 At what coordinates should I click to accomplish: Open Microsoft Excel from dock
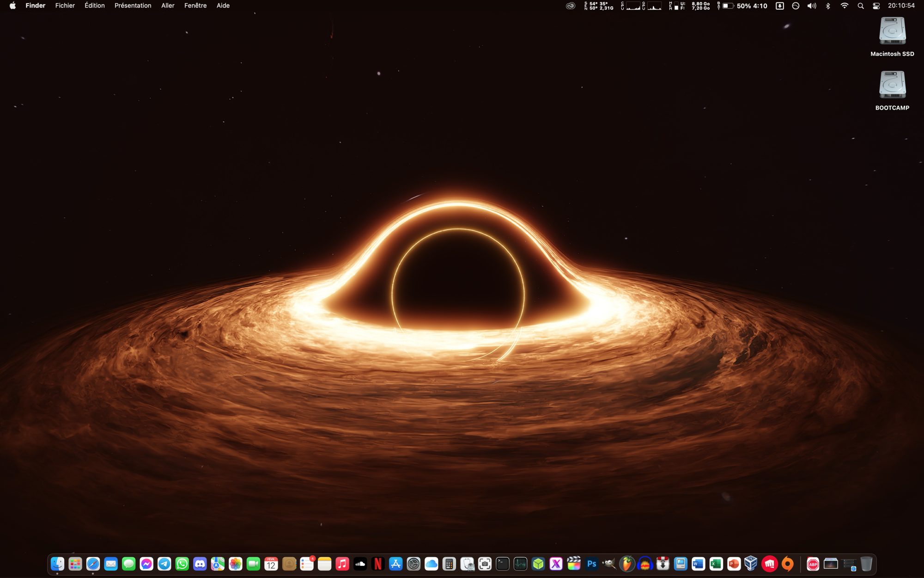pos(716,564)
